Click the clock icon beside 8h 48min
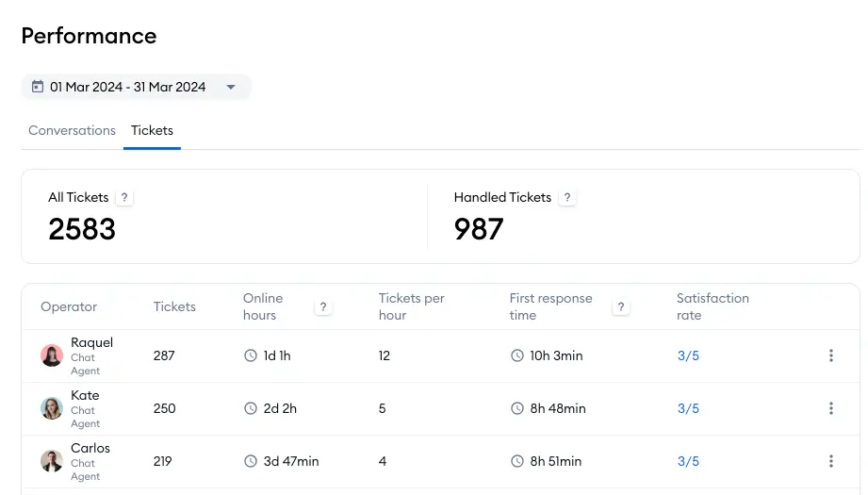The image size is (868, 495). tap(517, 408)
